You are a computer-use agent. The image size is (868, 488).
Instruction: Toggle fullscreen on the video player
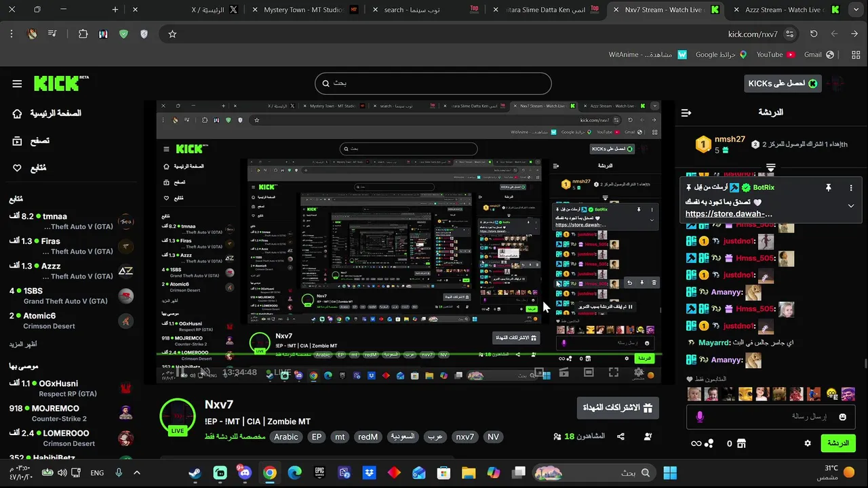[614, 372]
